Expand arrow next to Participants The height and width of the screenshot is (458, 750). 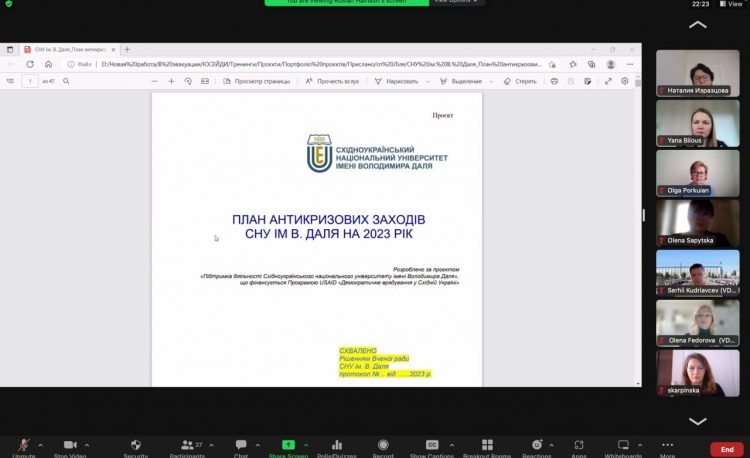coord(211,445)
